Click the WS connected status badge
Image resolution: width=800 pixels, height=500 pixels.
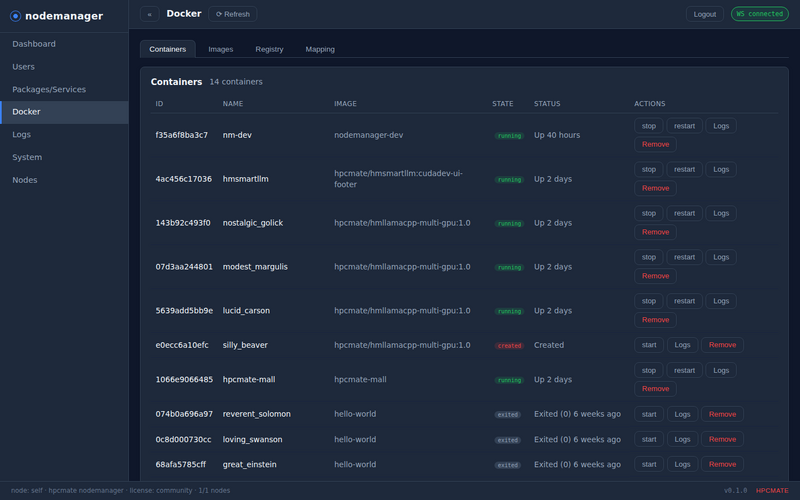(760, 14)
